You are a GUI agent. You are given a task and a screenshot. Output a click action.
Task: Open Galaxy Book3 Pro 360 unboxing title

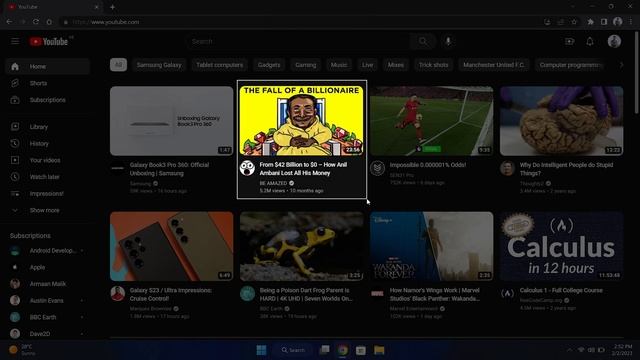pyautogui.click(x=169, y=169)
